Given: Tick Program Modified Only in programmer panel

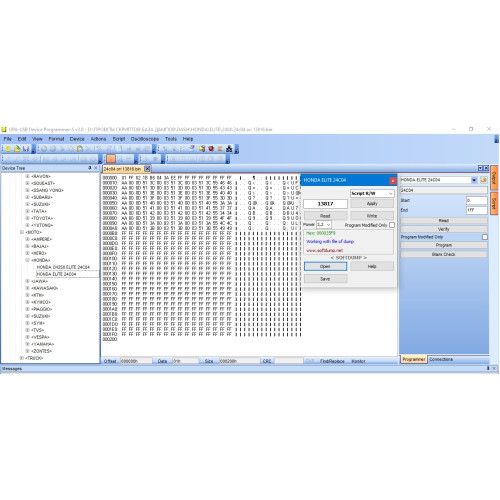Looking at the screenshot, I should (x=485, y=237).
